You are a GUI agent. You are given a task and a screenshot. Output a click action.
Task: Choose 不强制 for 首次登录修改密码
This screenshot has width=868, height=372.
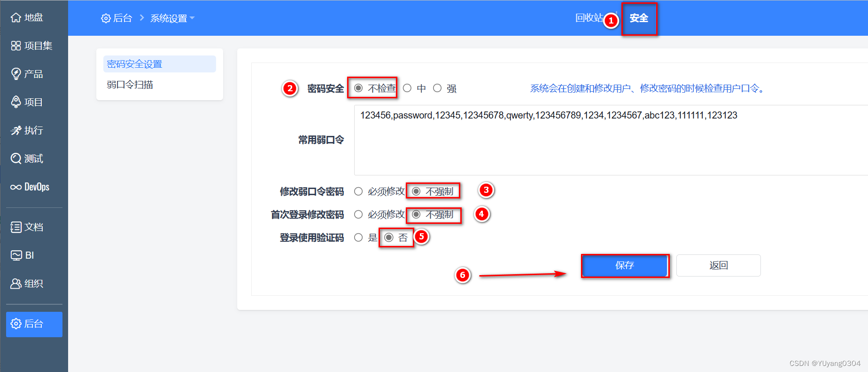pos(416,214)
